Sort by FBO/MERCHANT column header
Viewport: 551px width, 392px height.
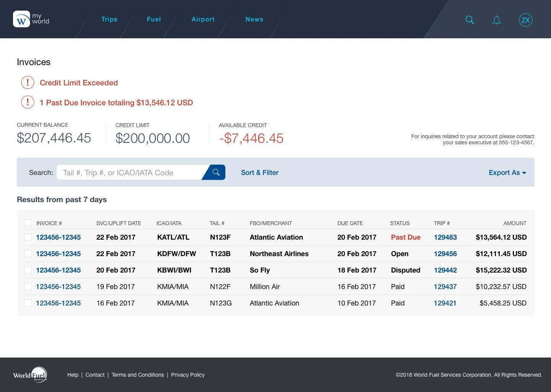tap(271, 223)
